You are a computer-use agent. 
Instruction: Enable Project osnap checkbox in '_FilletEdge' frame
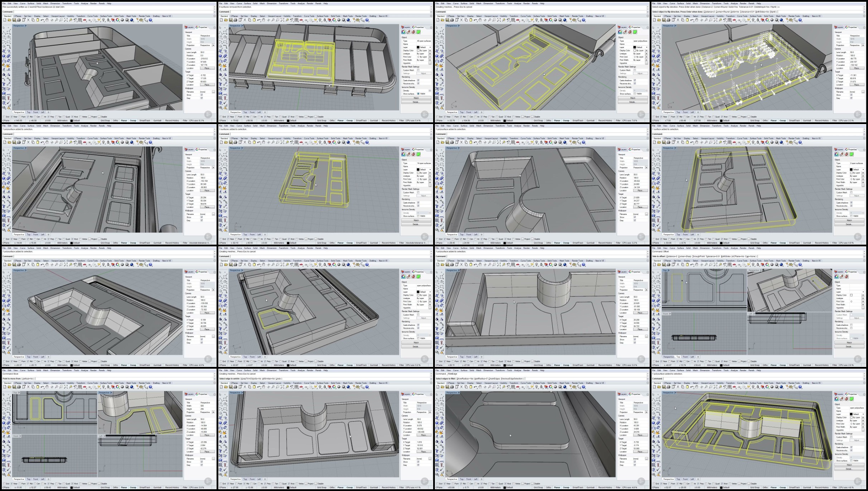click(522, 483)
